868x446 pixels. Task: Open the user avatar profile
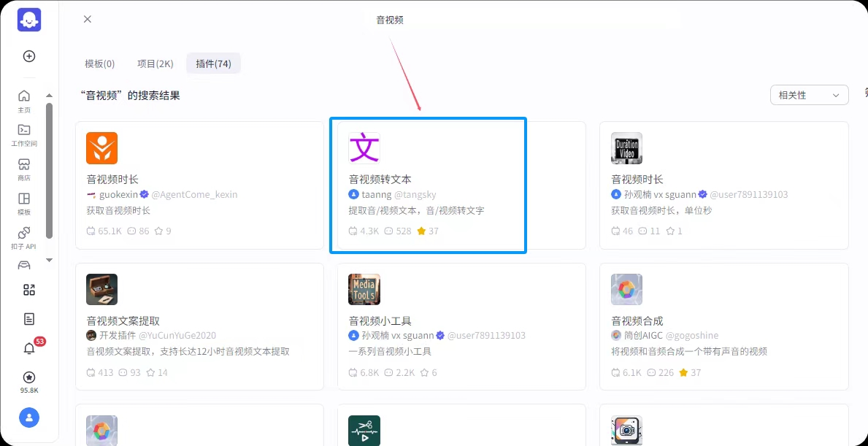point(28,418)
